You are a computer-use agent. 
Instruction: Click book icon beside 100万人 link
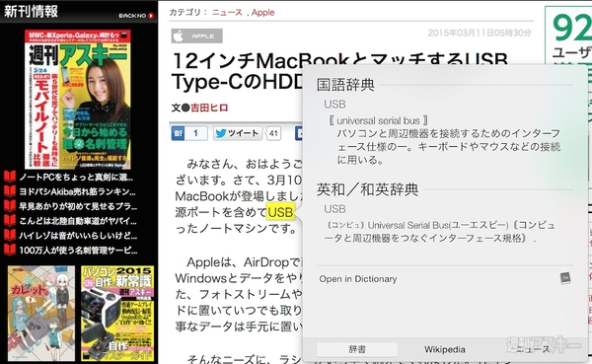10,250
